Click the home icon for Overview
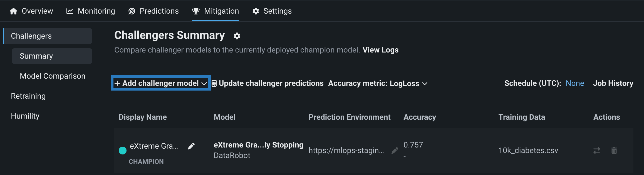 (13, 11)
